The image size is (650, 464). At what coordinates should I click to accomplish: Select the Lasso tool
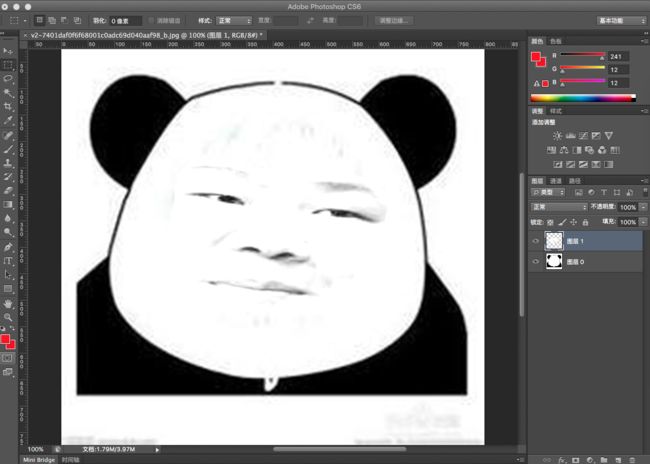[8, 79]
